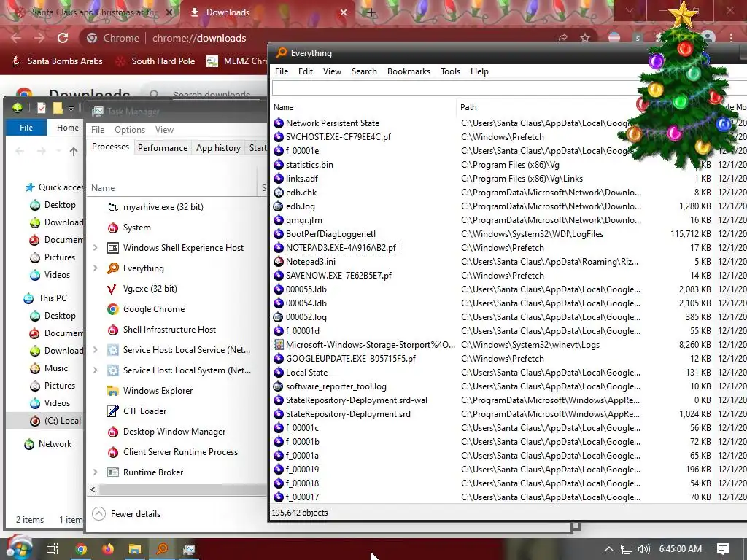This screenshot has height=560, width=747.
Task: Select the Vg.exe process icon
Action: point(112,289)
